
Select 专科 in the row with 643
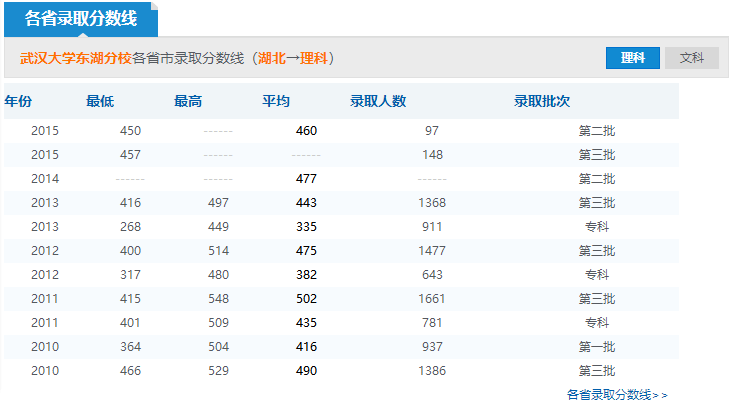pyautogui.click(x=597, y=275)
